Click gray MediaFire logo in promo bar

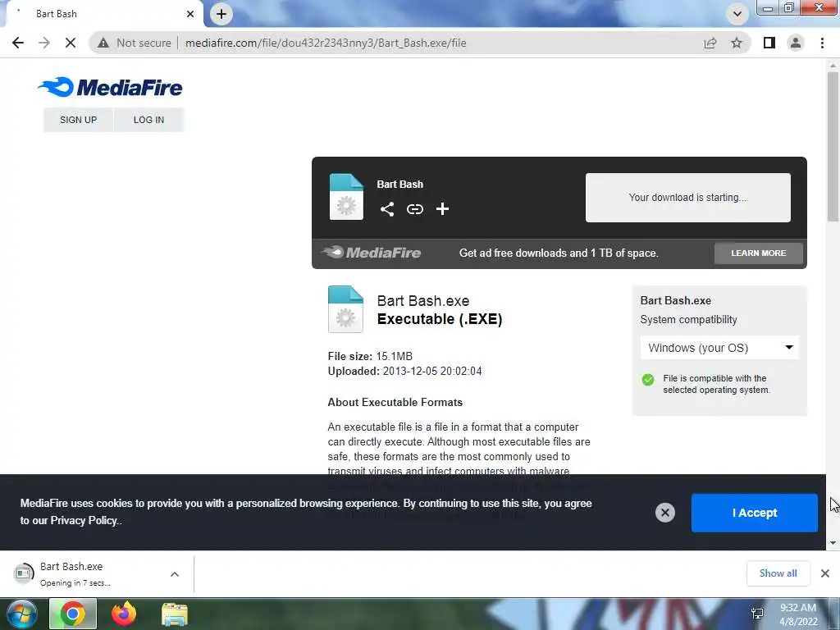click(372, 253)
